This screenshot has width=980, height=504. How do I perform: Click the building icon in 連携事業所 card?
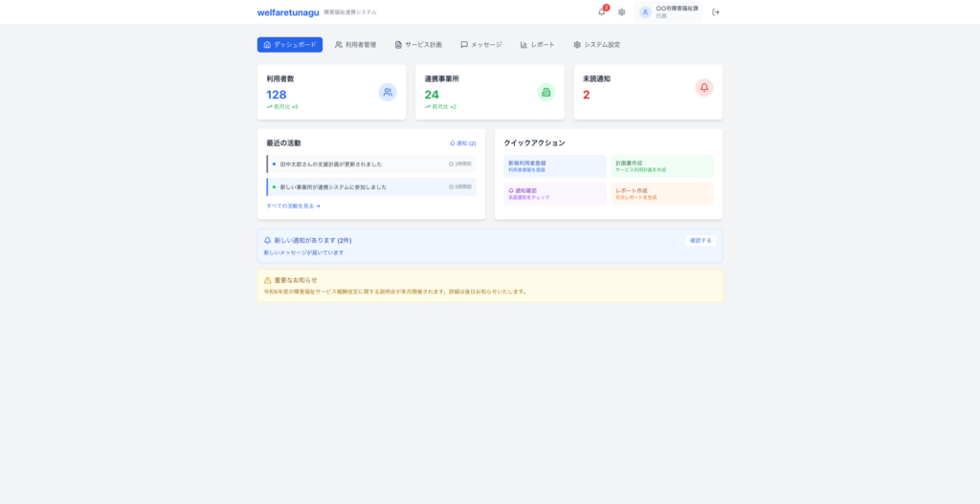point(546,92)
